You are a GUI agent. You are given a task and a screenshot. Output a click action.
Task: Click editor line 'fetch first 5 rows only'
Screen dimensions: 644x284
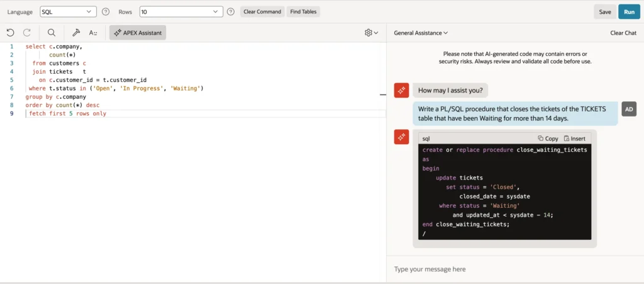tap(68, 113)
